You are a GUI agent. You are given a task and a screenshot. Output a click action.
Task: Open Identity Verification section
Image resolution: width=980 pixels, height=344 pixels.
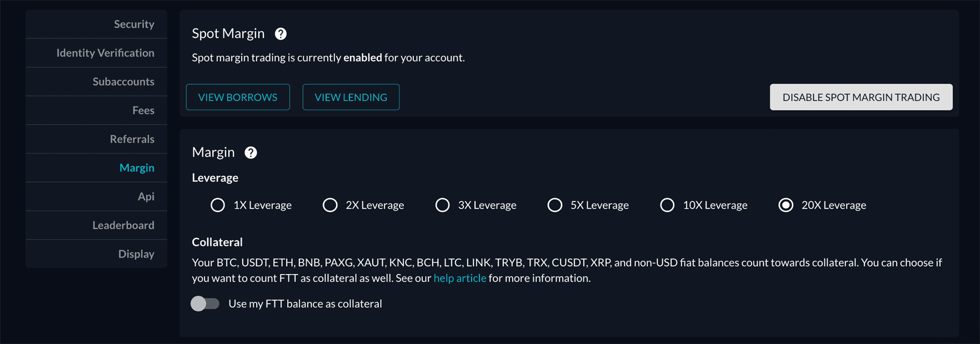click(x=105, y=53)
